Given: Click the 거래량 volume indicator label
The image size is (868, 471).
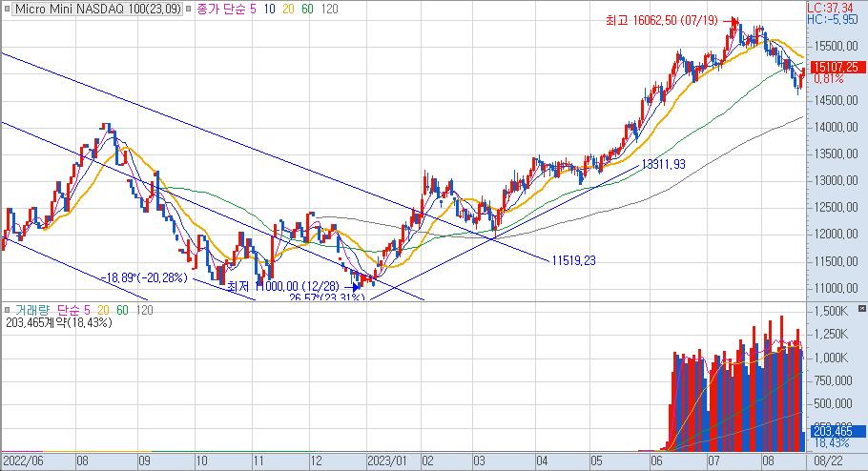Looking at the screenshot, I should [x=31, y=310].
